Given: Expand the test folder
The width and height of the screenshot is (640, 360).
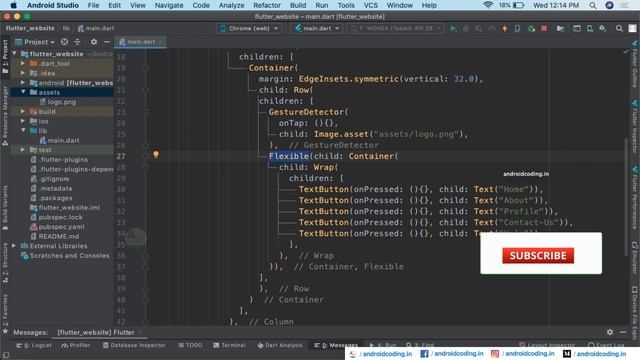Looking at the screenshot, I should pyautogui.click(x=23, y=150).
